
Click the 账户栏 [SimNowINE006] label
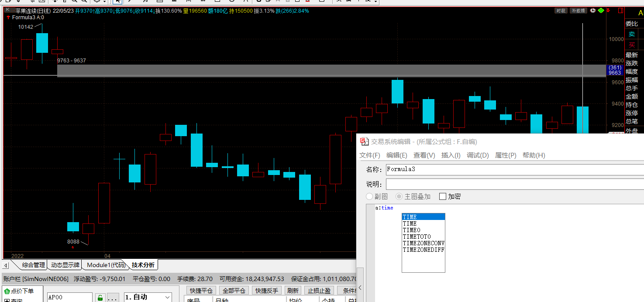point(36,279)
